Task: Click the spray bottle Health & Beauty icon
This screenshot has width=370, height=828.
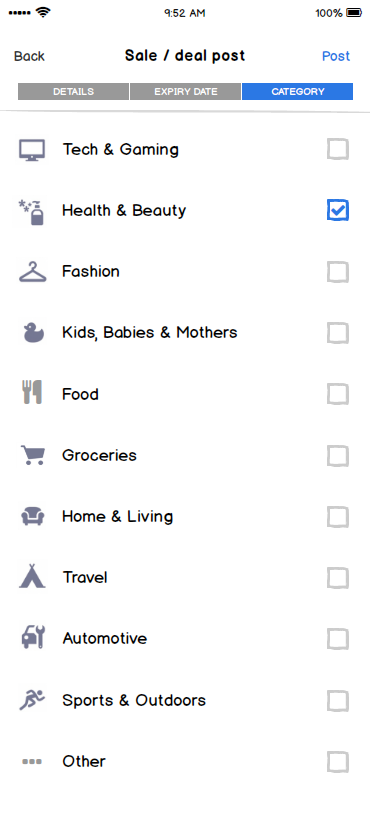Action: click(32, 212)
